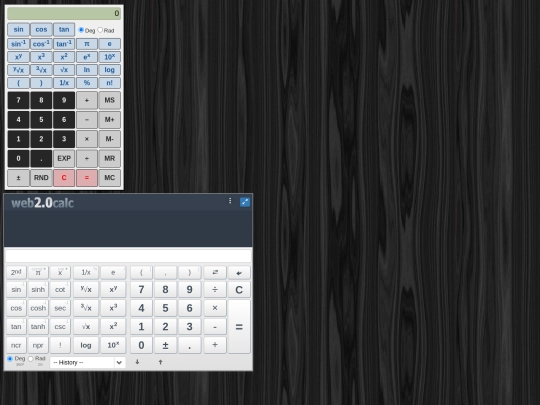540x405 pixels.
Task: Click the swap arrows key in web2.0calc
Action: coord(215,273)
